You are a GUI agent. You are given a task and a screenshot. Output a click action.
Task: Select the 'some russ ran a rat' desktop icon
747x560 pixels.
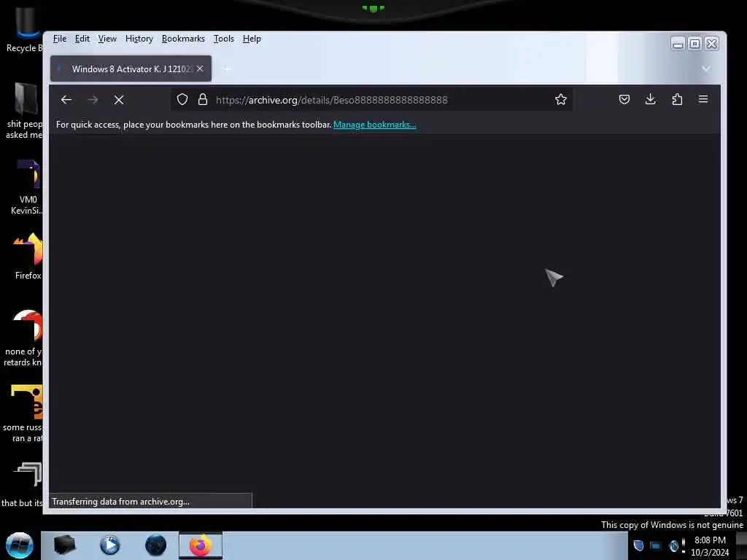pos(23,413)
